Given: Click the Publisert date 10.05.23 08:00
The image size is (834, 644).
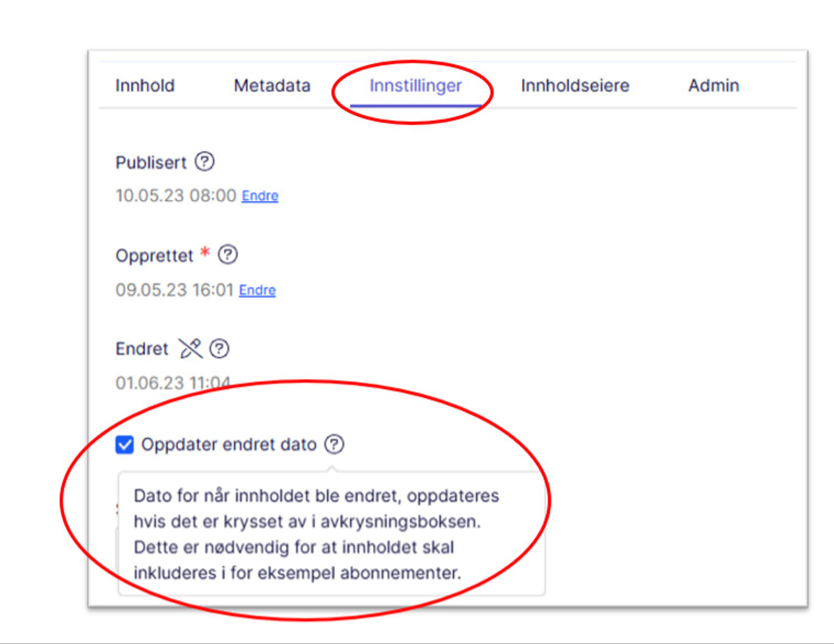Looking at the screenshot, I should tap(176, 196).
